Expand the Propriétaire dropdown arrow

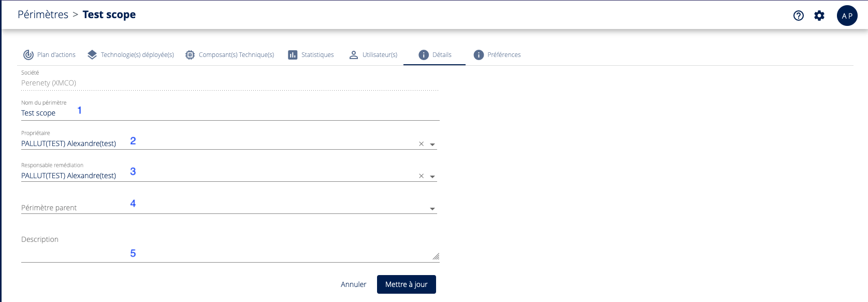tap(432, 145)
